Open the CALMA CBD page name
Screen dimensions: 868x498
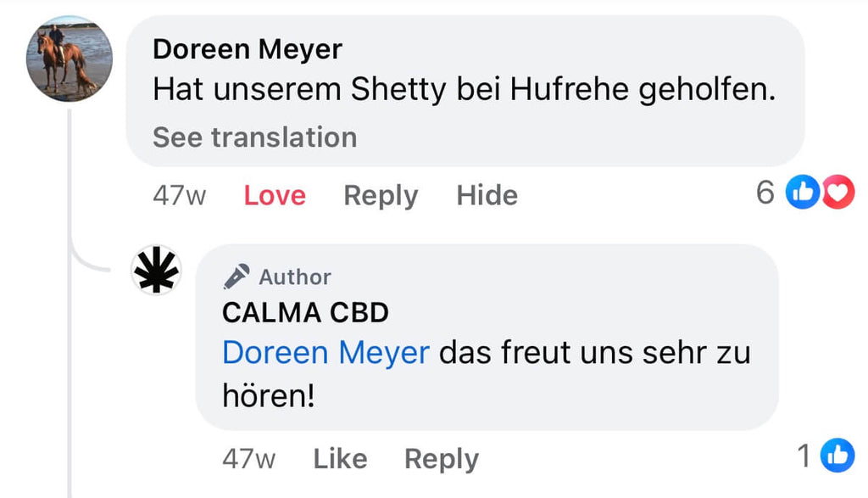coord(305,312)
